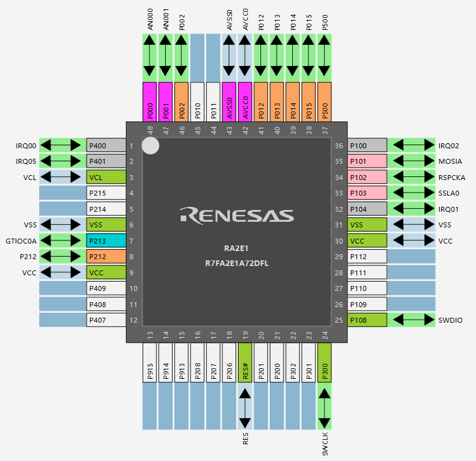
Task: Click the Renesas logo on the chip
Action: point(237,216)
